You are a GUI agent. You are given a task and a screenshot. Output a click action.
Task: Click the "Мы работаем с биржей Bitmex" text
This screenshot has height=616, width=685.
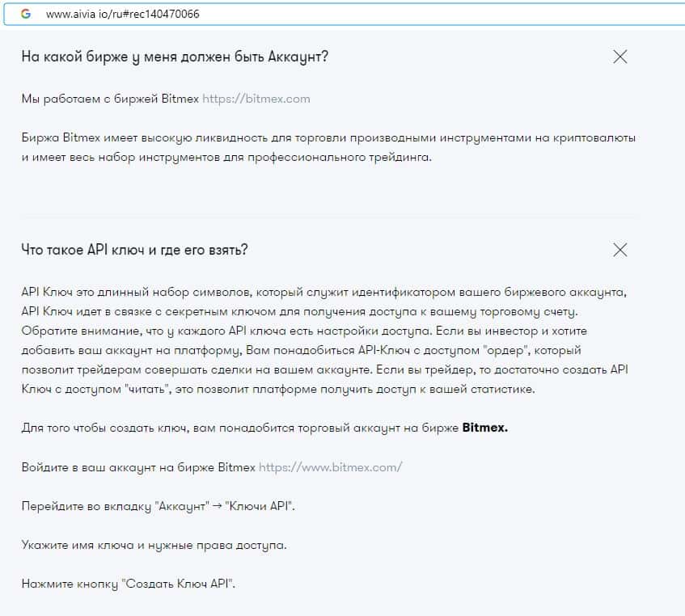[x=111, y=99]
